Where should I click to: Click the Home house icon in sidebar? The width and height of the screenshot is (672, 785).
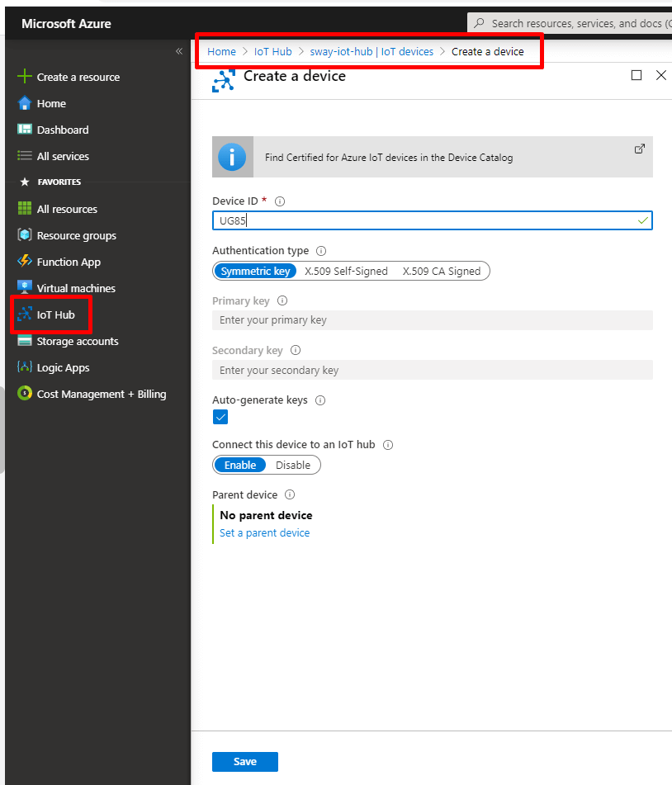pos(24,103)
